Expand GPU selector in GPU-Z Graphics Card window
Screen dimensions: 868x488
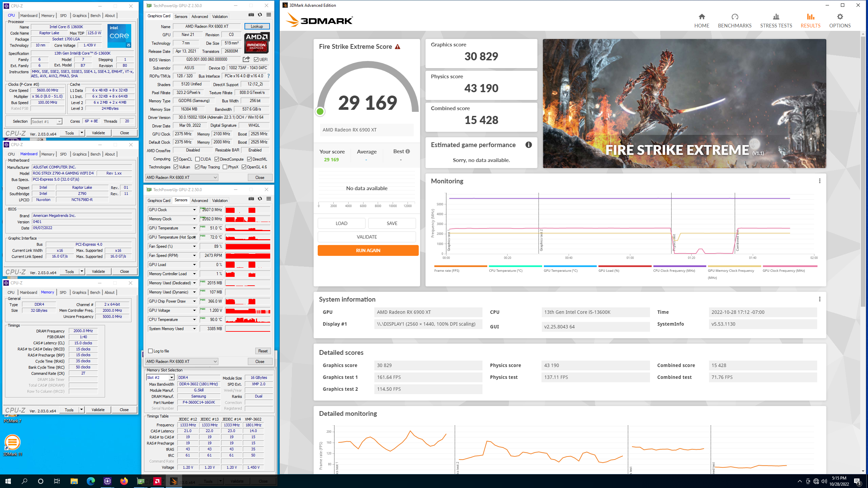click(x=181, y=178)
